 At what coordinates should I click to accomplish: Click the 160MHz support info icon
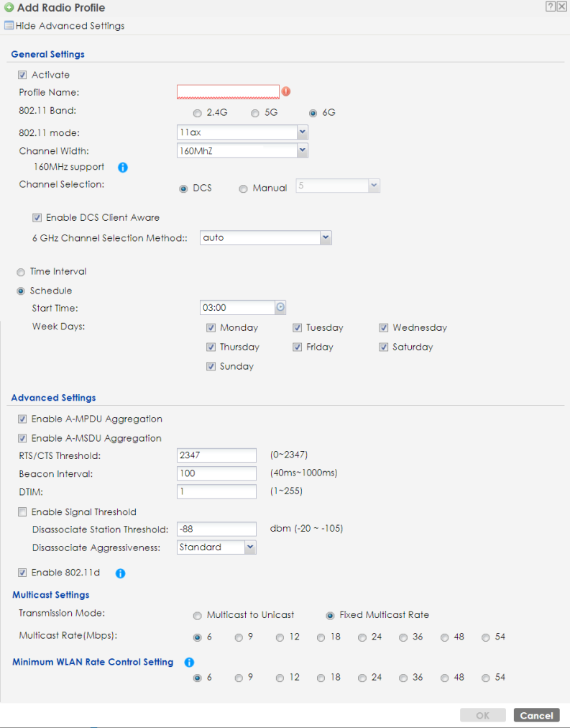(x=122, y=168)
